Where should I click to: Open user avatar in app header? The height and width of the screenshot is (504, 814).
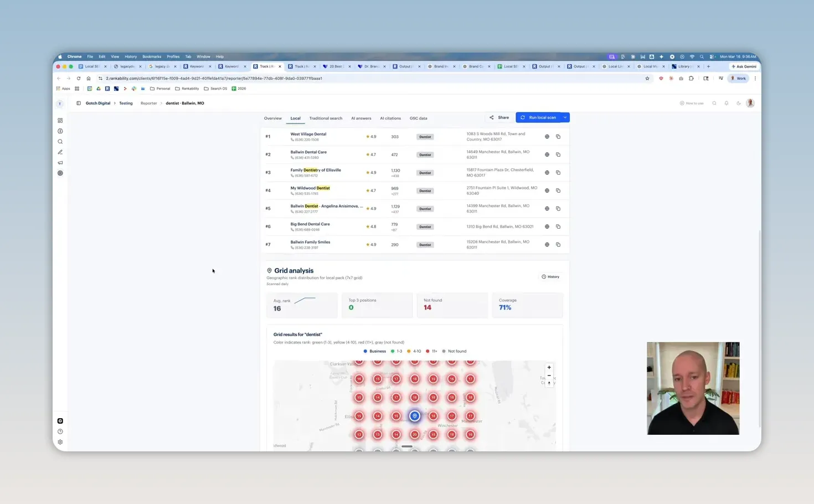click(750, 103)
